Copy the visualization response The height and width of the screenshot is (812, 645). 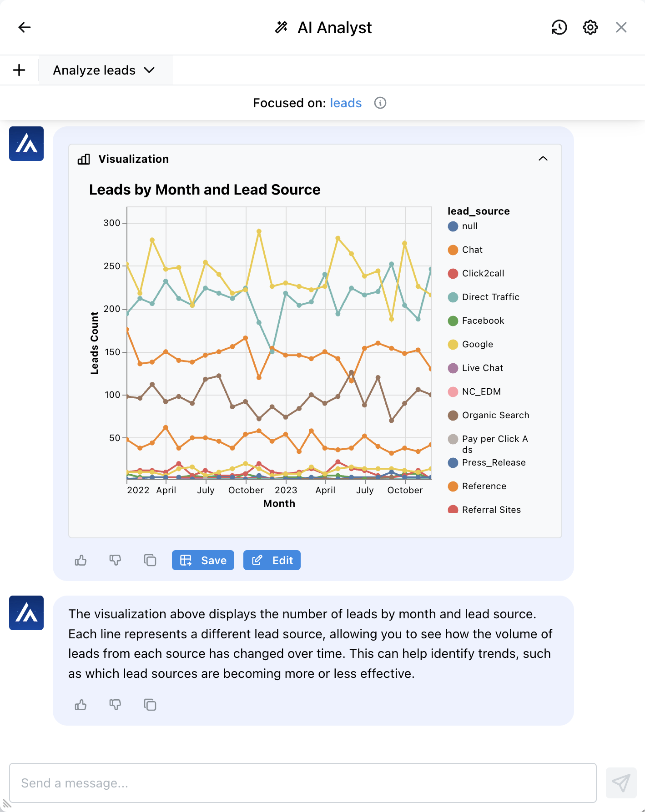coord(150,560)
